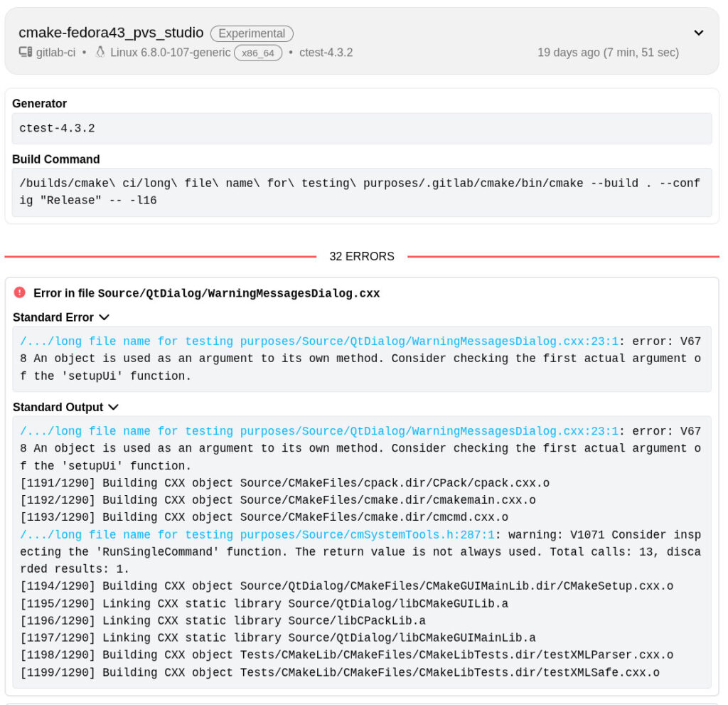Collapse the cmake-fedora43_pvs_studio build header chevron
Screen dimensions: 728x705
click(x=698, y=33)
